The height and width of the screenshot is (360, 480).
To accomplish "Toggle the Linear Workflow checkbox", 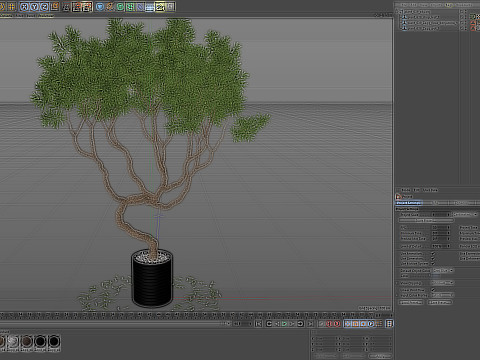I will click(433, 290).
